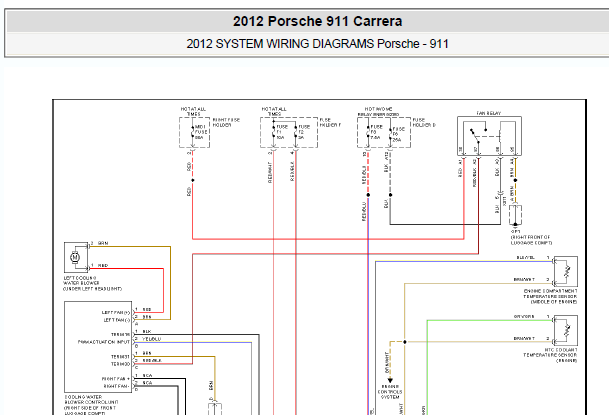This screenshot has width=609, height=415.
Task: Click the 'RIGHT FRONT OF LUGGAGE COMPT' caption
Action: [x=531, y=240]
